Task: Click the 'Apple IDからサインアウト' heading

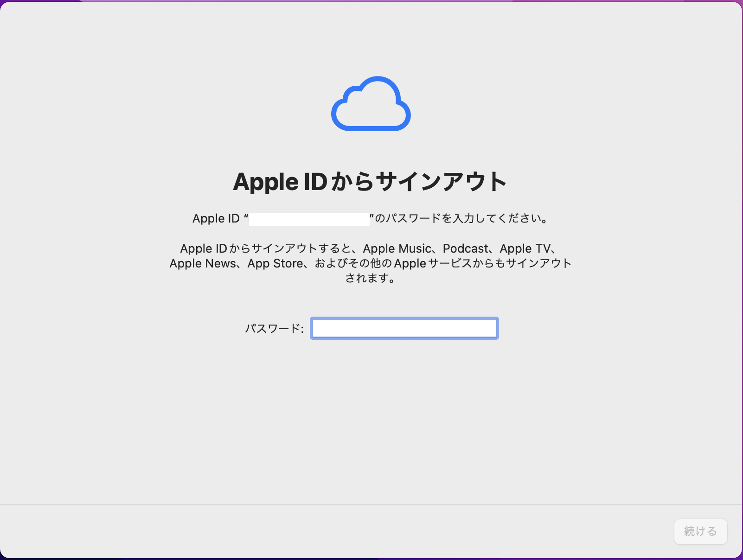Action: [370, 182]
